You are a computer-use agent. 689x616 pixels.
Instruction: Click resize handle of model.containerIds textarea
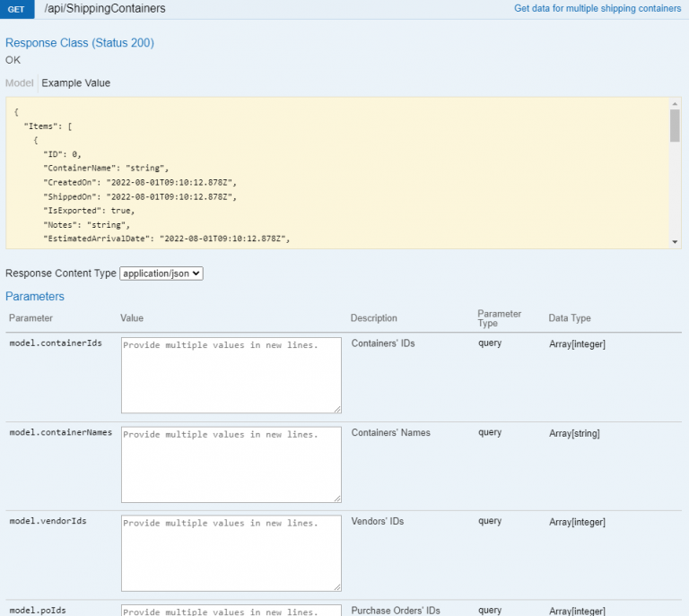coord(337,409)
